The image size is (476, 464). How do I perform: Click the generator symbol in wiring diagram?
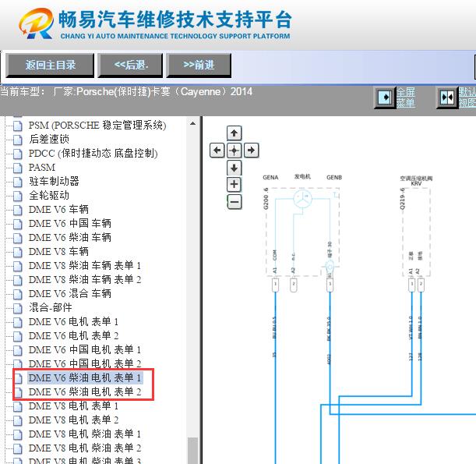click(x=302, y=199)
